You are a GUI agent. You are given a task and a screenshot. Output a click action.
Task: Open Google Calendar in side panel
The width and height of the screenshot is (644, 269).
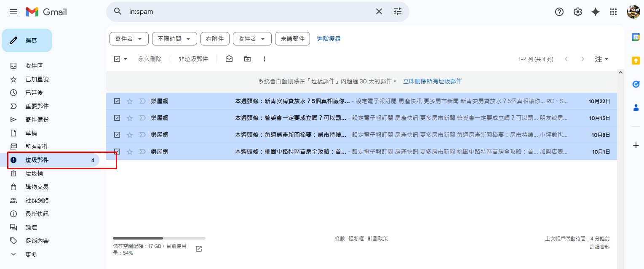click(x=636, y=37)
